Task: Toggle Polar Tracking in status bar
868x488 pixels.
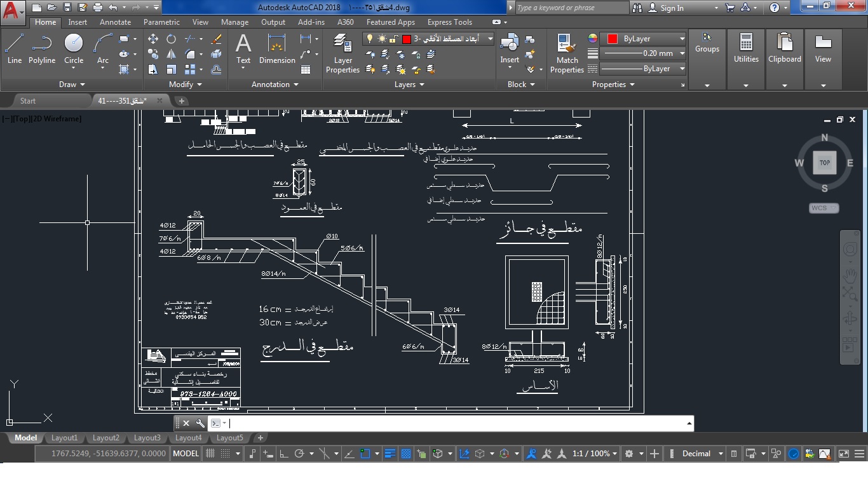Action: (299, 454)
